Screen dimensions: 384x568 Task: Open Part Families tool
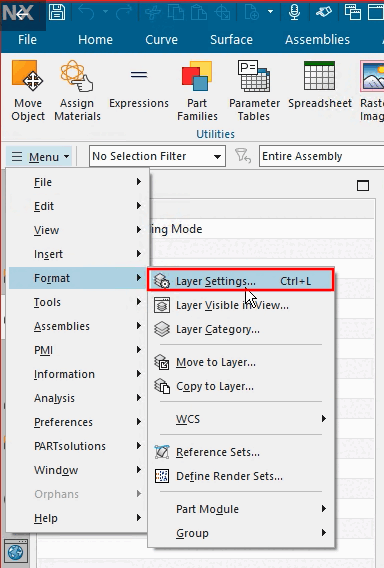click(197, 91)
